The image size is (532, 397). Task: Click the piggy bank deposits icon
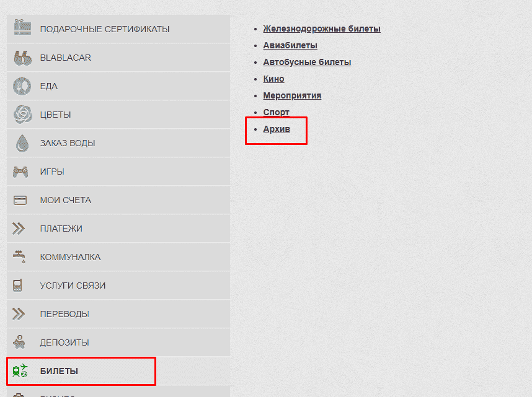(x=19, y=342)
